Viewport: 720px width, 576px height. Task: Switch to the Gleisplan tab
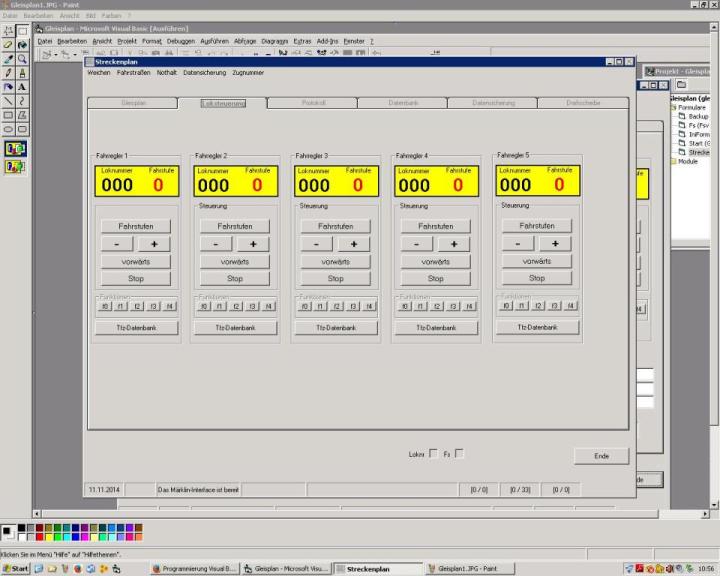132,103
